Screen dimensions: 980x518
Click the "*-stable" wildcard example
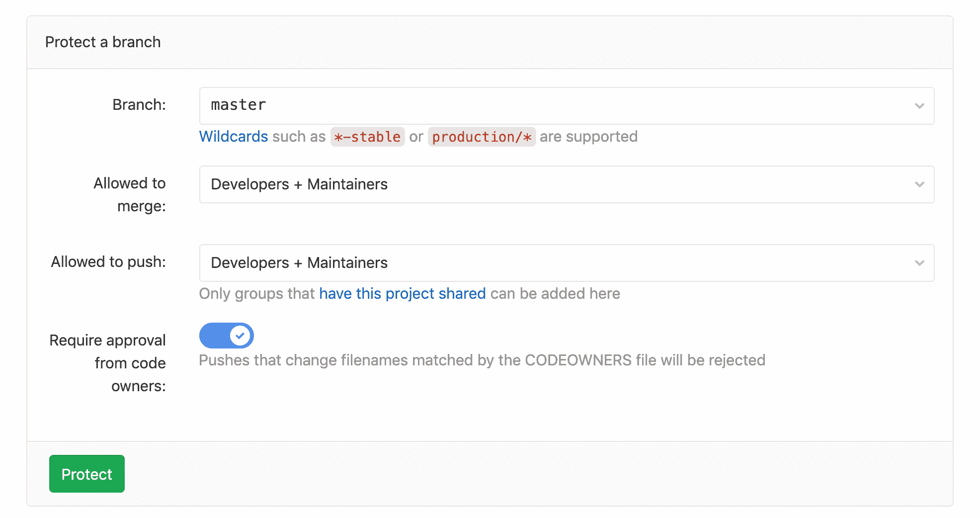tap(367, 136)
